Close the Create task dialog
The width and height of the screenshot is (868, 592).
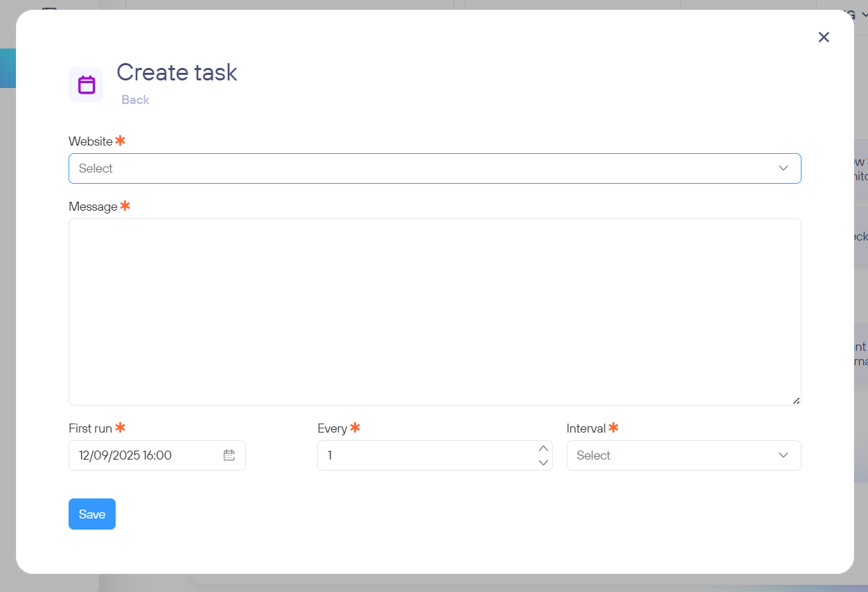[x=824, y=37]
